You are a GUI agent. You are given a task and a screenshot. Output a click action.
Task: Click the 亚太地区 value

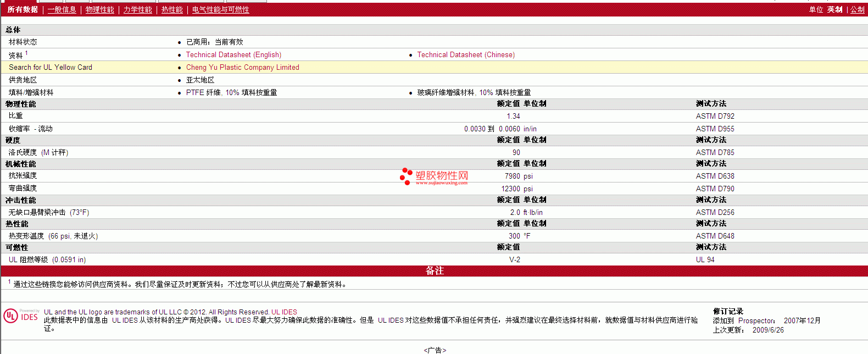tap(200, 80)
